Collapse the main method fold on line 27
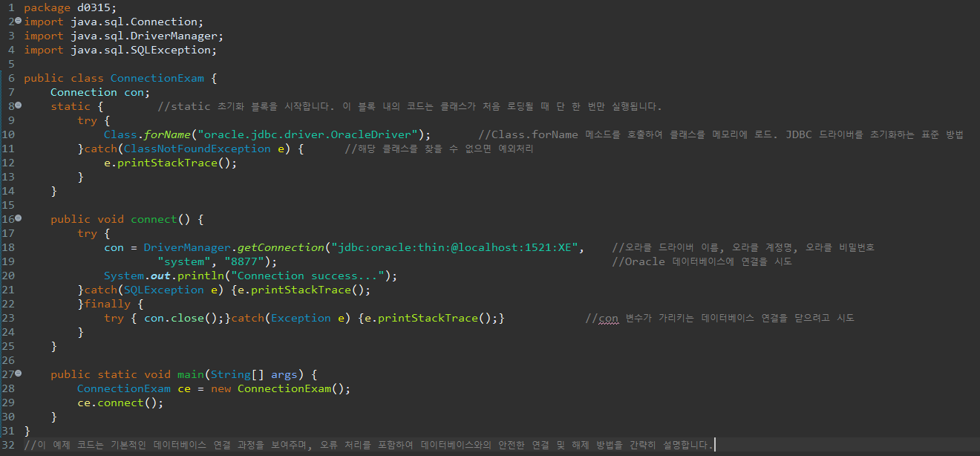This screenshot has width=980, height=456. pyautogui.click(x=18, y=374)
